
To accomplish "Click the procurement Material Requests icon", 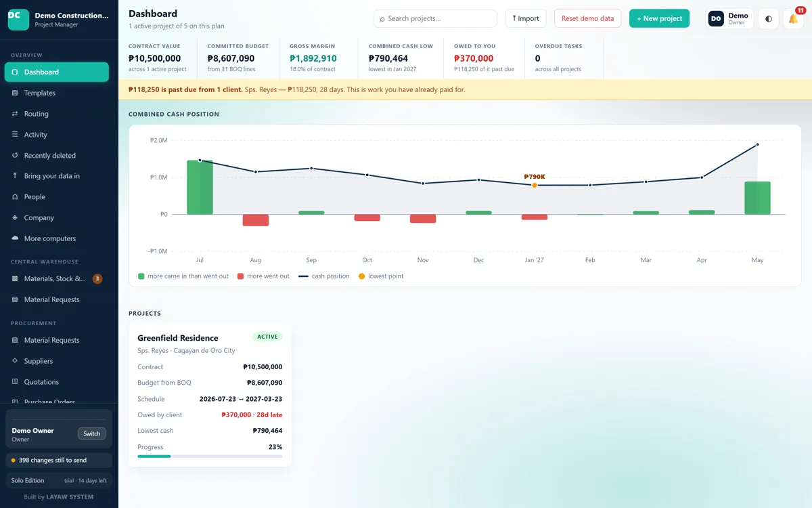I will point(15,340).
